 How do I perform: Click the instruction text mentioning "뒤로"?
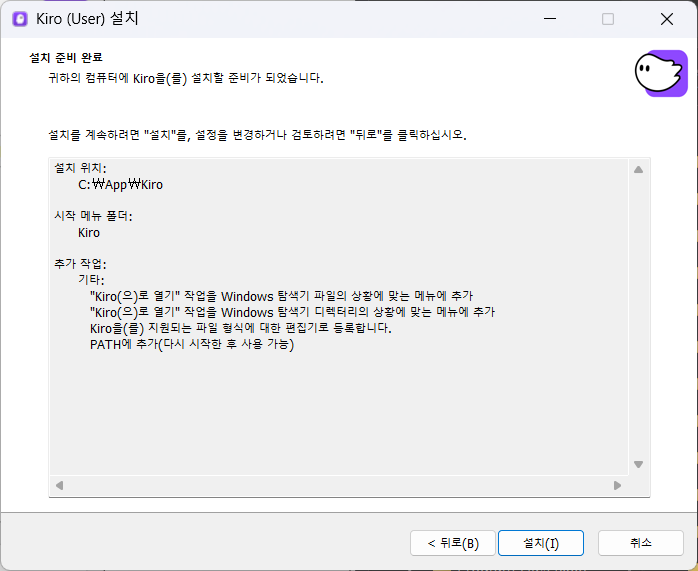(x=257, y=134)
